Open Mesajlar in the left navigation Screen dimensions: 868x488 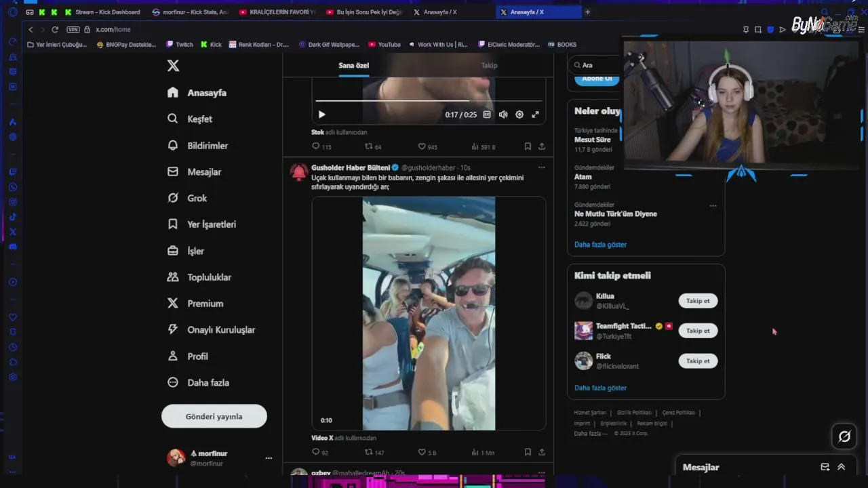(x=194, y=172)
